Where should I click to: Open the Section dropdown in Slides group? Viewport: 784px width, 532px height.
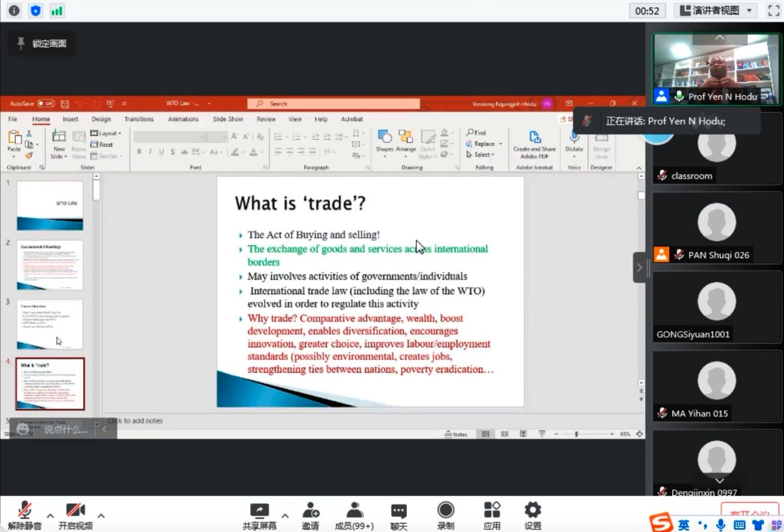106,156
